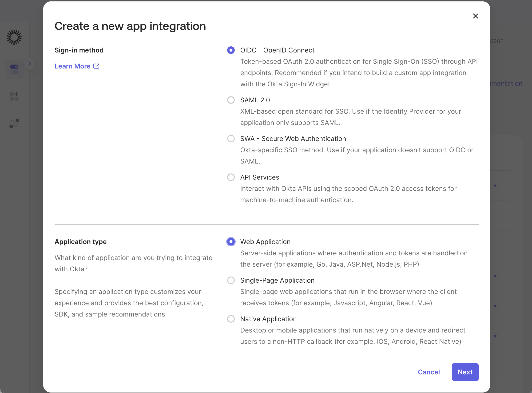Expand the second dropdown arrow on the background page
532x393 pixels.
(x=495, y=276)
